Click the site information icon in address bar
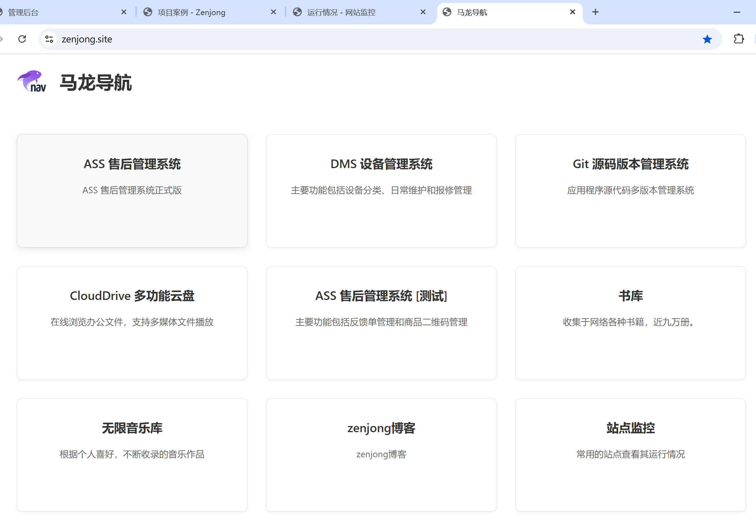 pyautogui.click(x=49, y=39)
